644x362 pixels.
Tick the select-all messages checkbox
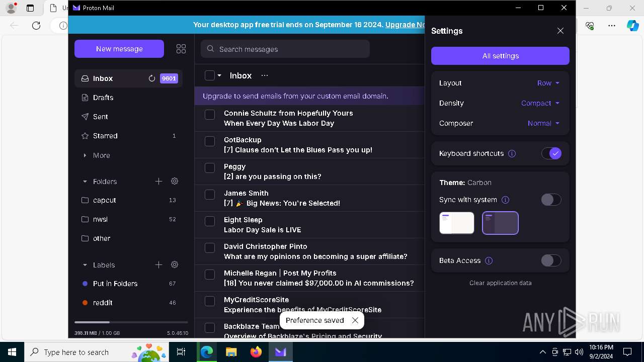[x=210, y=75]
